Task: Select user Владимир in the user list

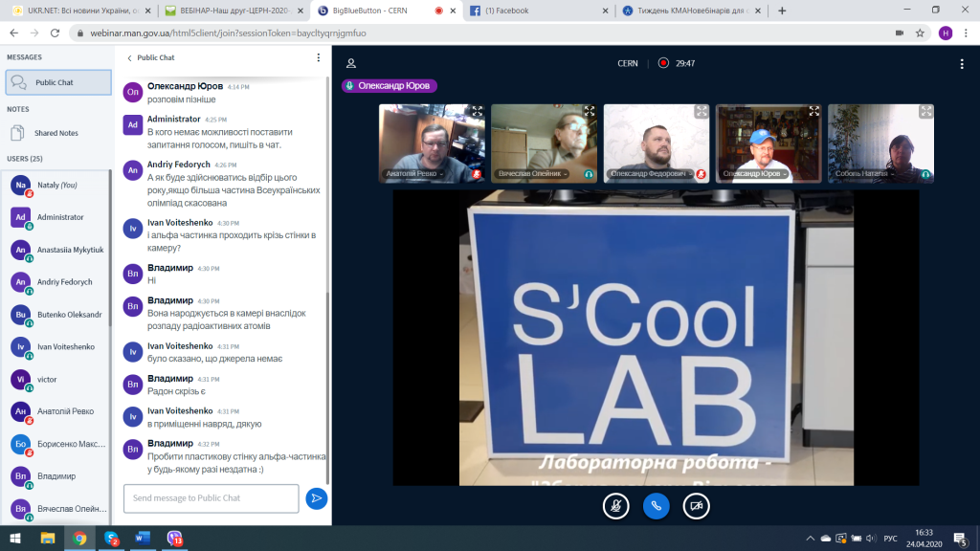Action: pos(57,476)
